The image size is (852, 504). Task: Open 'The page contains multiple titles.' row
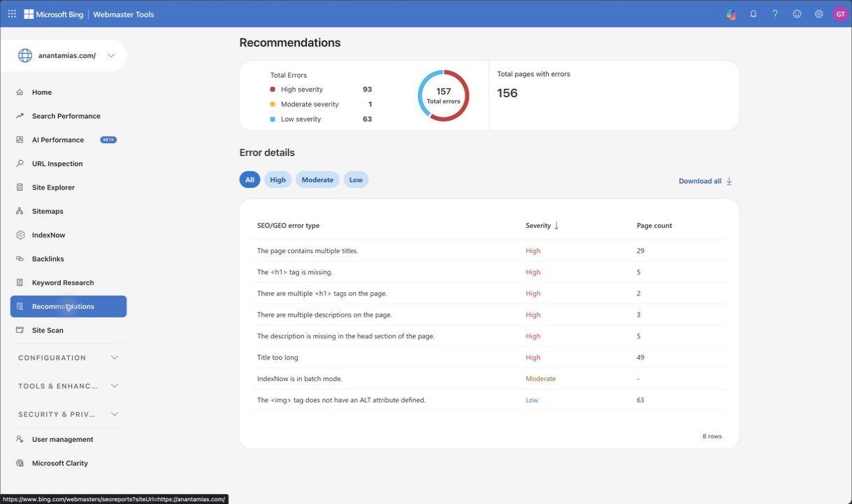click(489, 250)
